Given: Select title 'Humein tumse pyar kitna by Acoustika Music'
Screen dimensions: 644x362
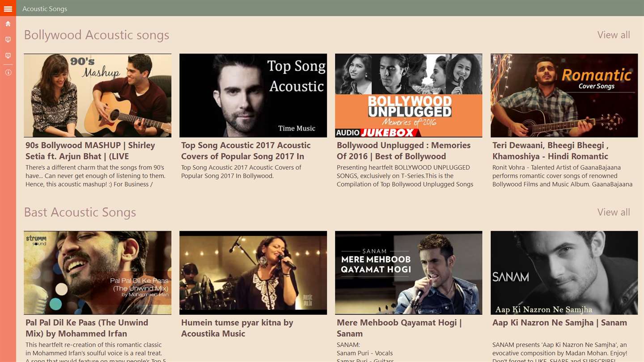Looking at the screenshot, I should (237, 328).
